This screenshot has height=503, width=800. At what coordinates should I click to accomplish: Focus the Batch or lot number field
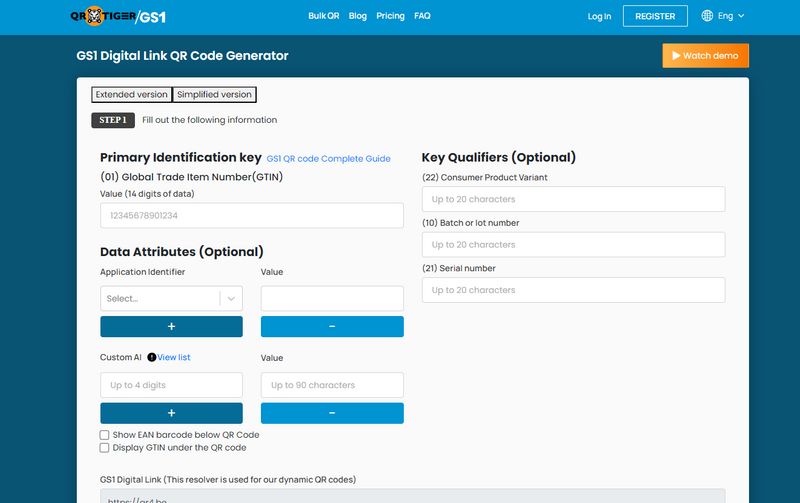pos(573,244)
